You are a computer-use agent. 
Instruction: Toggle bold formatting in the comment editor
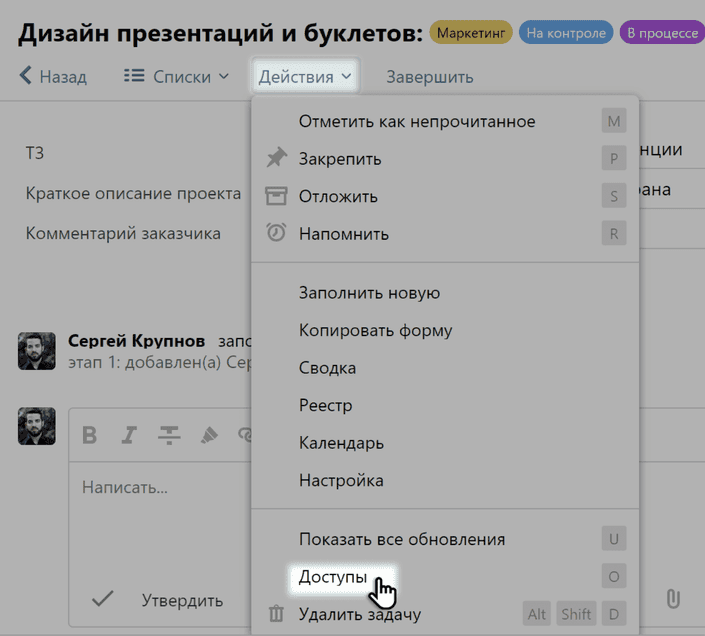click(x=90, y=435)
